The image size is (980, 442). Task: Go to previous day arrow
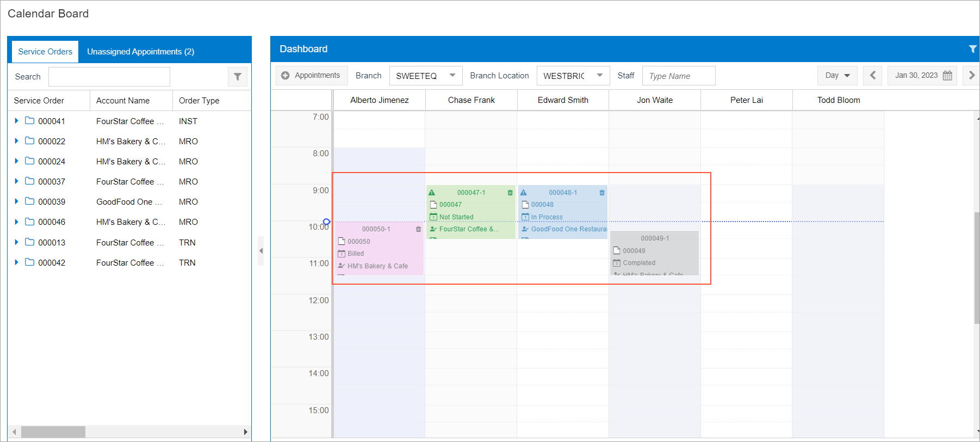click(872, 76)
